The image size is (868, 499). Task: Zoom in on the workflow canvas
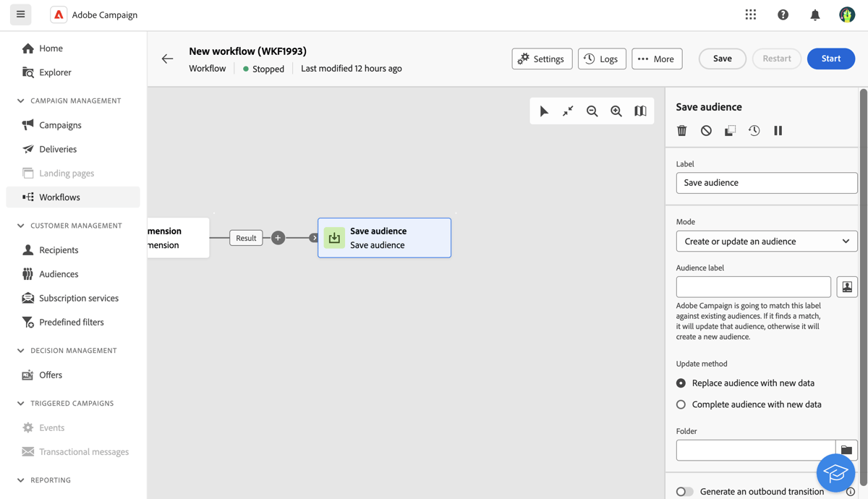click(616, 111)
